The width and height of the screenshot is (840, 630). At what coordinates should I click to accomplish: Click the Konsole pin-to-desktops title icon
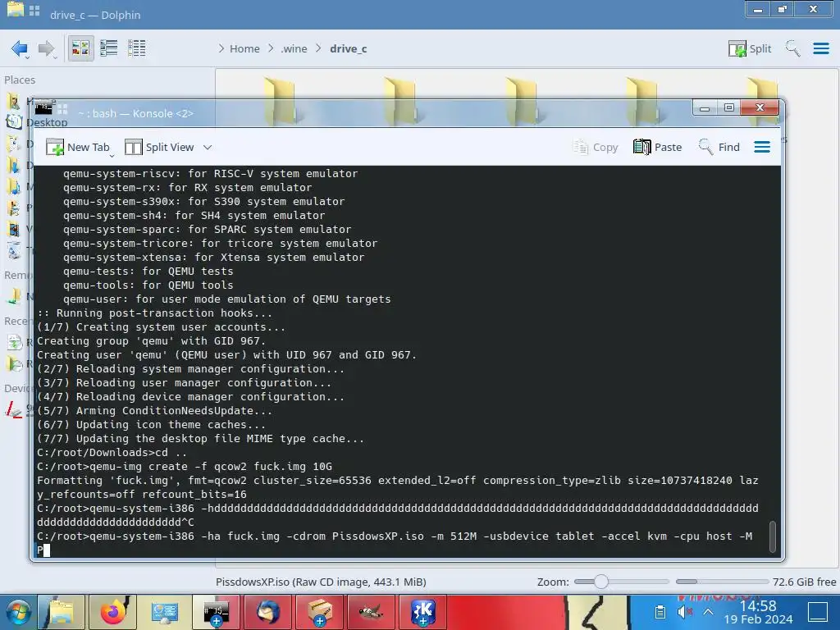tap(62, 109)
